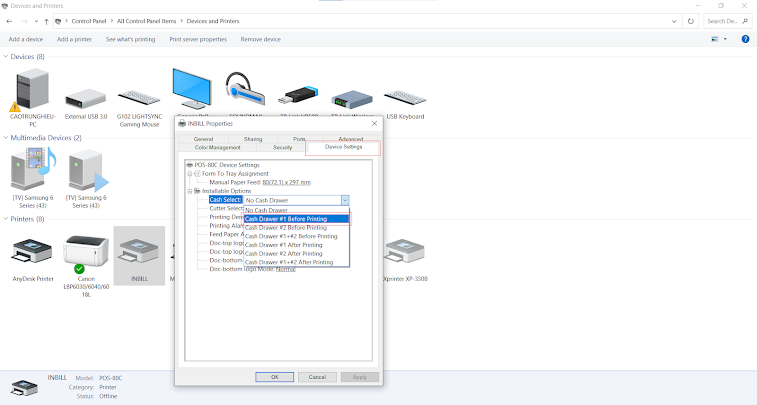Image resolution: width=757 pixels, height=405 pixels.
Task: Change the view using the view options icon
Action: [715, 39]
